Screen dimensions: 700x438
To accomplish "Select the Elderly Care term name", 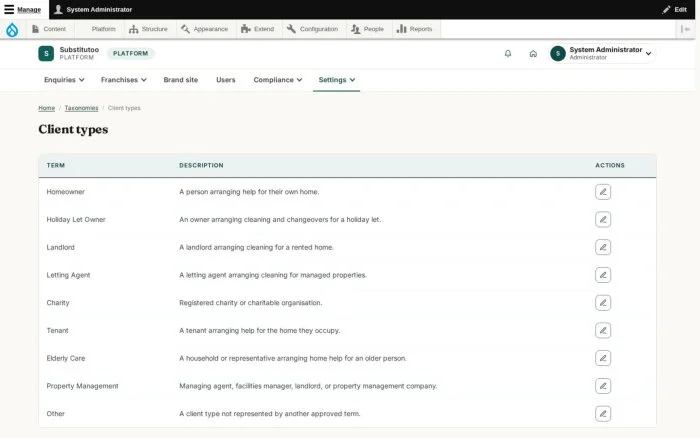I will click(66, 358).
